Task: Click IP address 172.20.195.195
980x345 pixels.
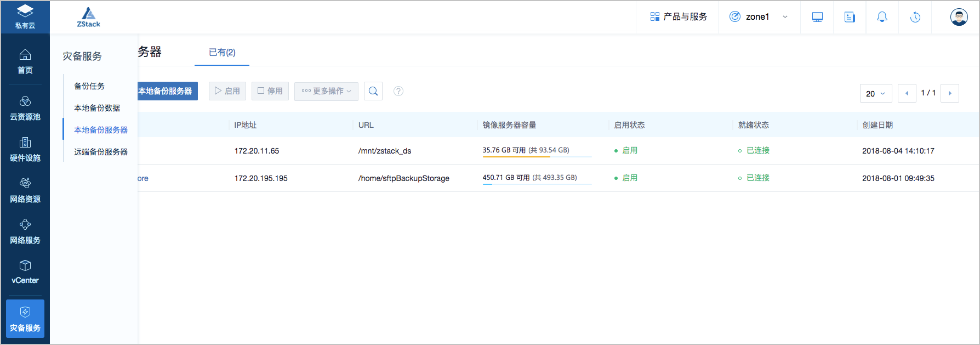Action: pyautogui.click(x=261, y=178)
